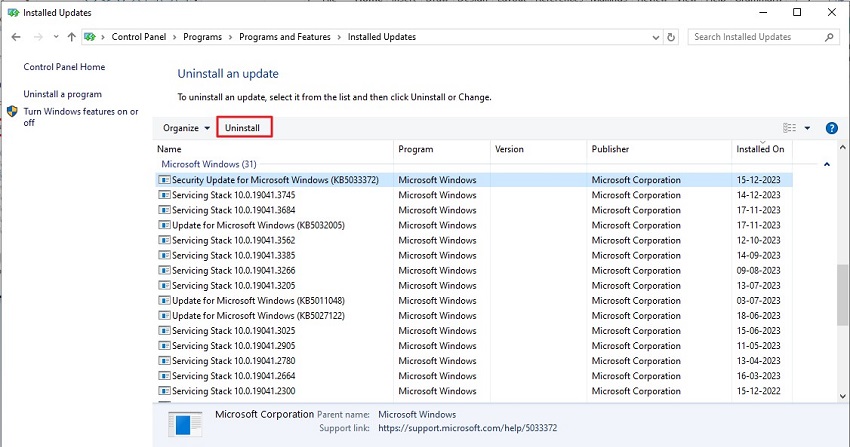Viewport: 850px width, 447px height.
Task: Click the first breadcrumb chevron before Control Panel
Action: click(x=103, y=37)
